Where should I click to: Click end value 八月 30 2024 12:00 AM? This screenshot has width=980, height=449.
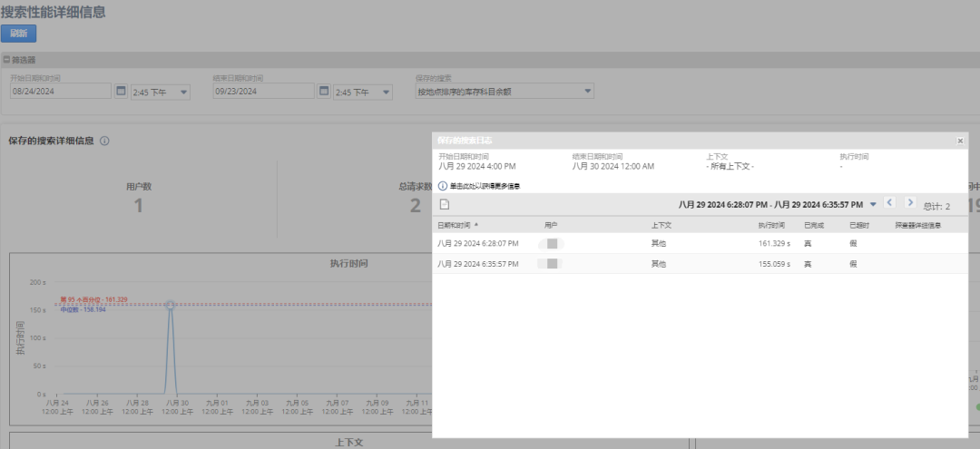[x=613, y=166]
